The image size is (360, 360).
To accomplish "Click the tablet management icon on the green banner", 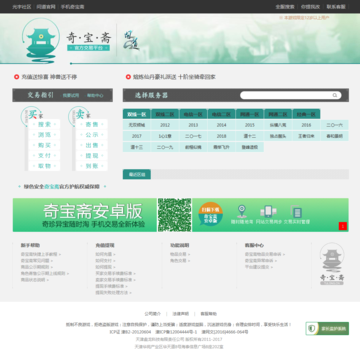I will [x=296, y=212].
